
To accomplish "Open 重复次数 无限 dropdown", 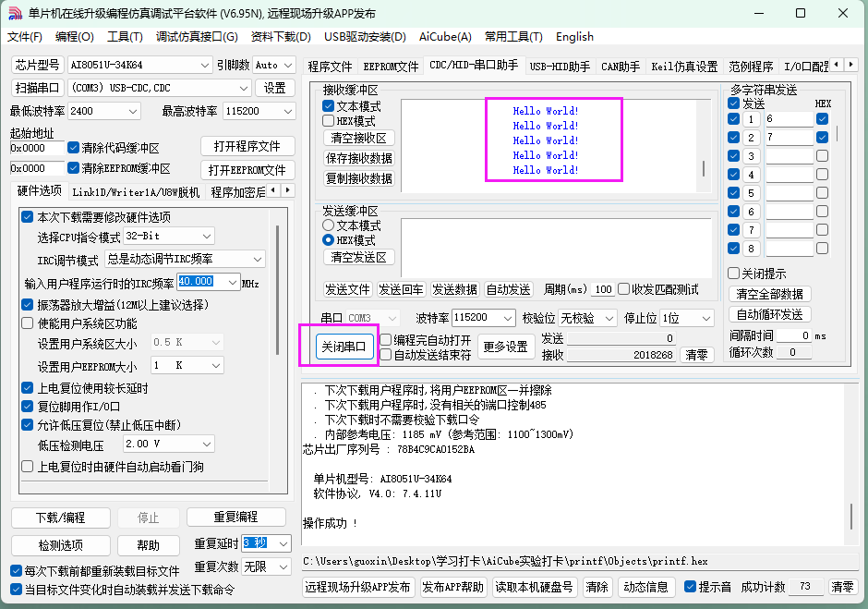I will tap(267, 566).
